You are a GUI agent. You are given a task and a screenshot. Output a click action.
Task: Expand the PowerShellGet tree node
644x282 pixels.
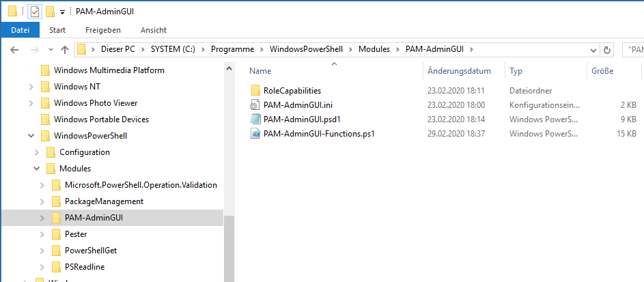click(42, 251)
